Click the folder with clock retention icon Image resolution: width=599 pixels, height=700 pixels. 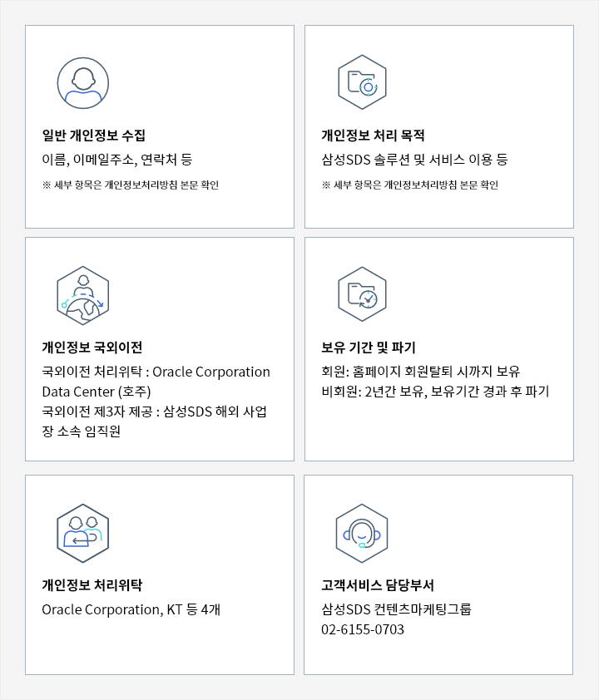[362, 294]
